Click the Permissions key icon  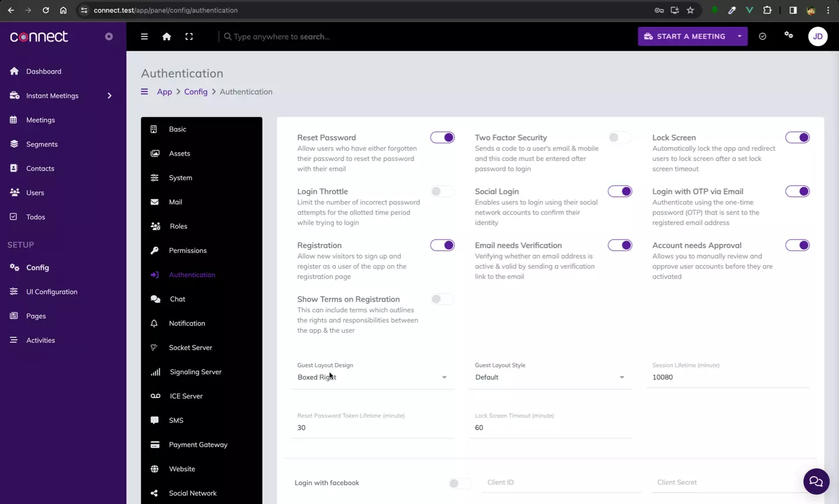(154, 251)
